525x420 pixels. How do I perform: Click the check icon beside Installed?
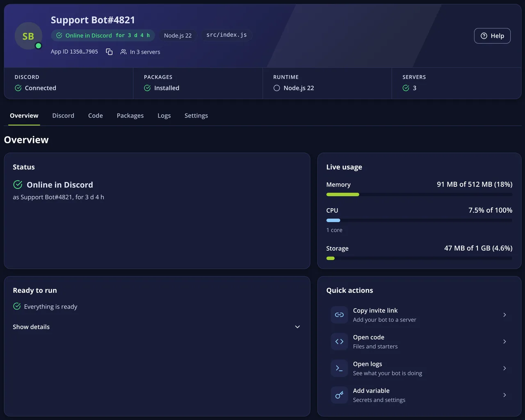[147, 88]
